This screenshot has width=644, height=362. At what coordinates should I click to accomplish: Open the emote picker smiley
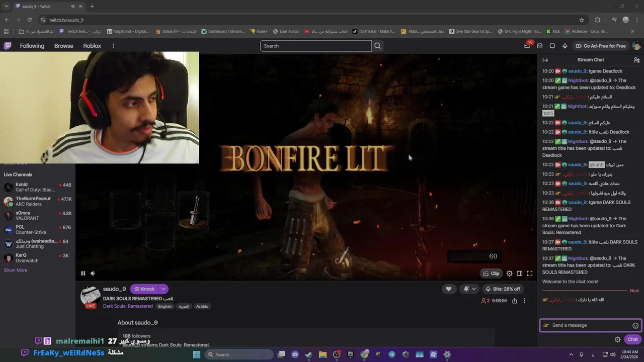635,326
